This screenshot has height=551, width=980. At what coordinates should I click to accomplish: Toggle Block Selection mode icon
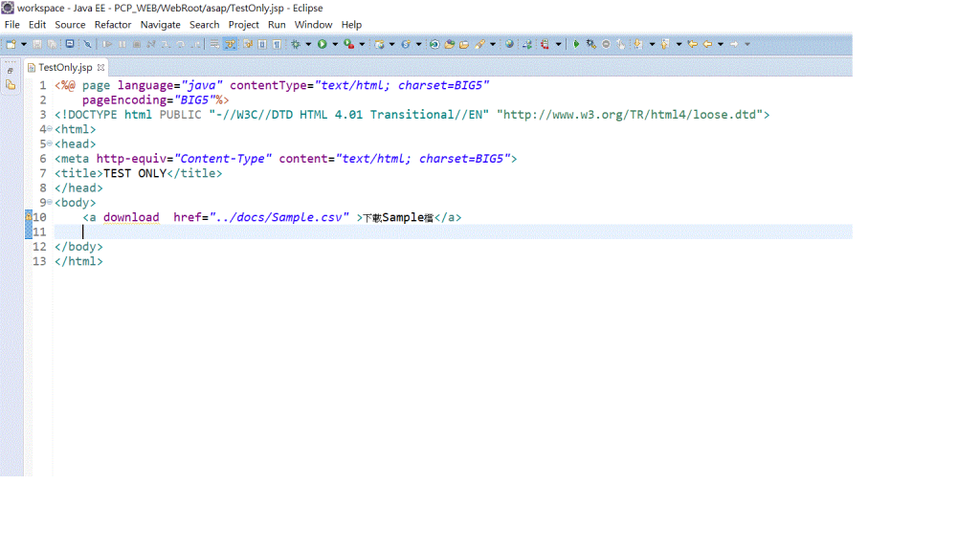pos(262,44)
